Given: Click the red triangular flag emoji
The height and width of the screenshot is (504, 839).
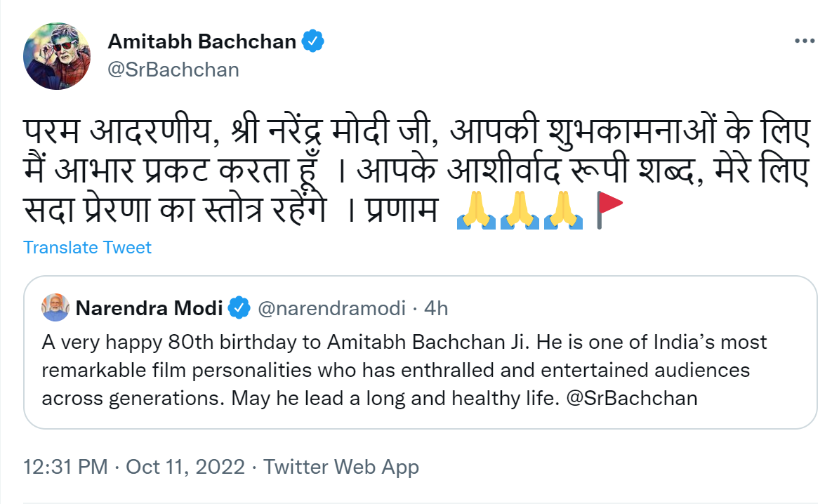Looking at the screenshot, I should (609, 211).
